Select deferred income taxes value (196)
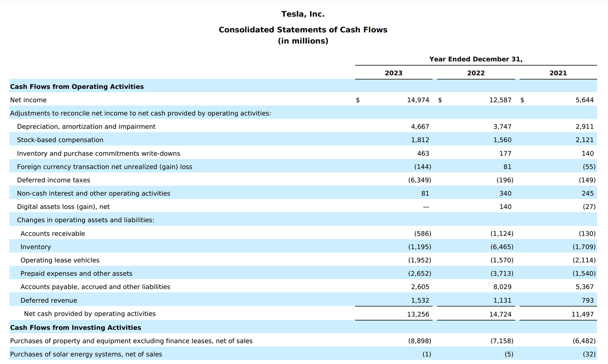Viewport: 608px width, 364px height. [x=505, y=180]
